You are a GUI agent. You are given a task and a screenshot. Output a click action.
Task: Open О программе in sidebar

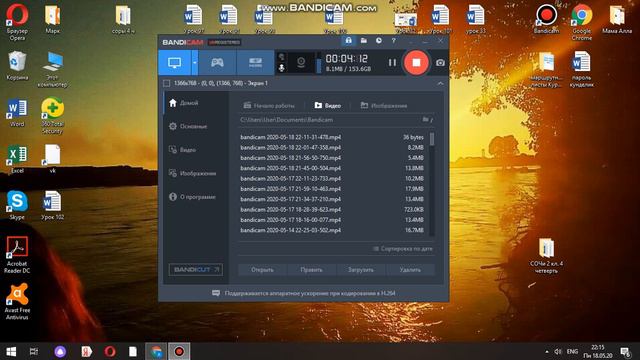click(196, 197)
